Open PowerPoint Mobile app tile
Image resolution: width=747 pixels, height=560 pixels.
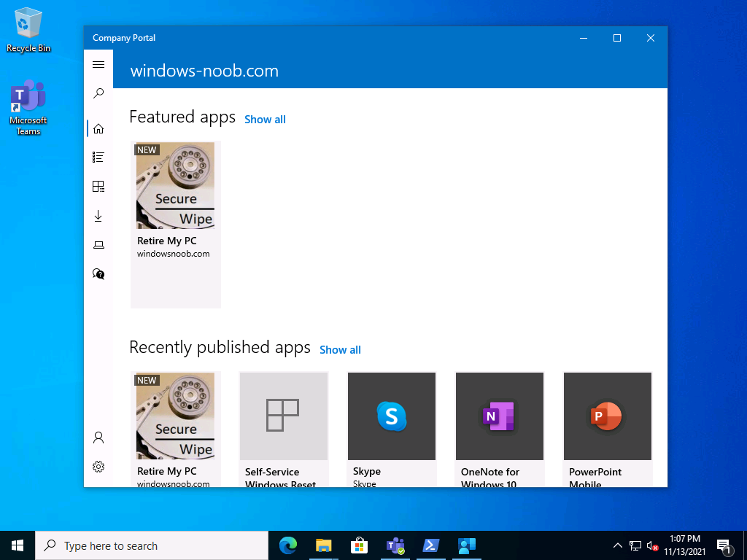click(x=608, y=429)
